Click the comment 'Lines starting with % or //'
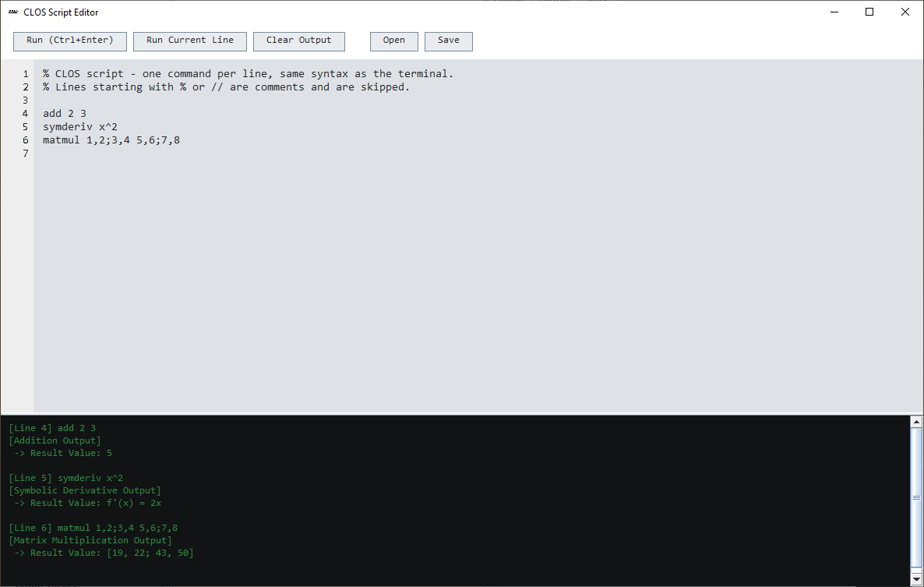The height and width of the screenshot is (587, 924). [x=226, y=87]
